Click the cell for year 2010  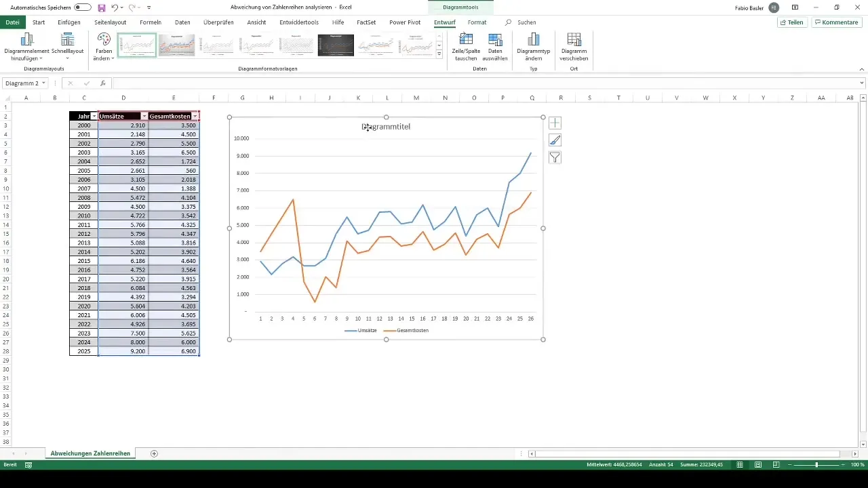tap(84, 215)
